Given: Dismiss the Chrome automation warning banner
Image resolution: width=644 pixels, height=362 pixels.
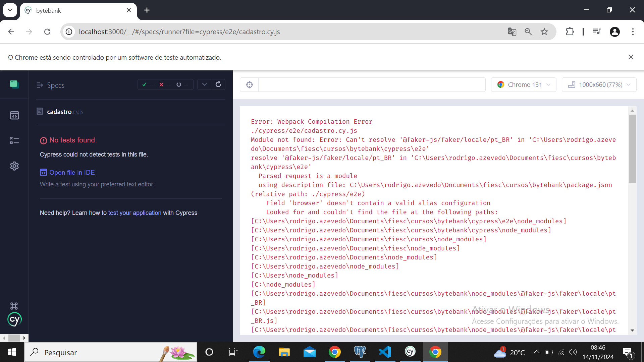Looking at the screenshot, I should pos(632,57).
